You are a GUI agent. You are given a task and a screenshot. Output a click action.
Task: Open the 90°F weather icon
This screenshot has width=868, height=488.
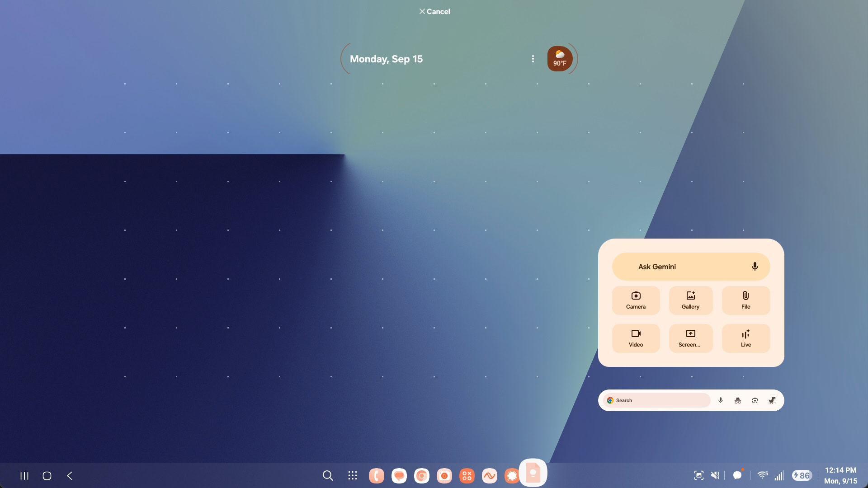point(560,59)
